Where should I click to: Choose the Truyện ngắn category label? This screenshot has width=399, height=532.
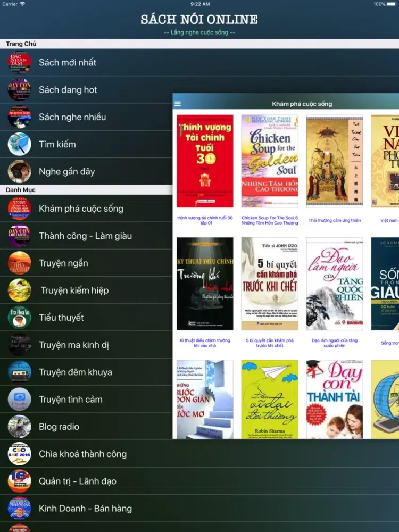click(x=63, y=263)
